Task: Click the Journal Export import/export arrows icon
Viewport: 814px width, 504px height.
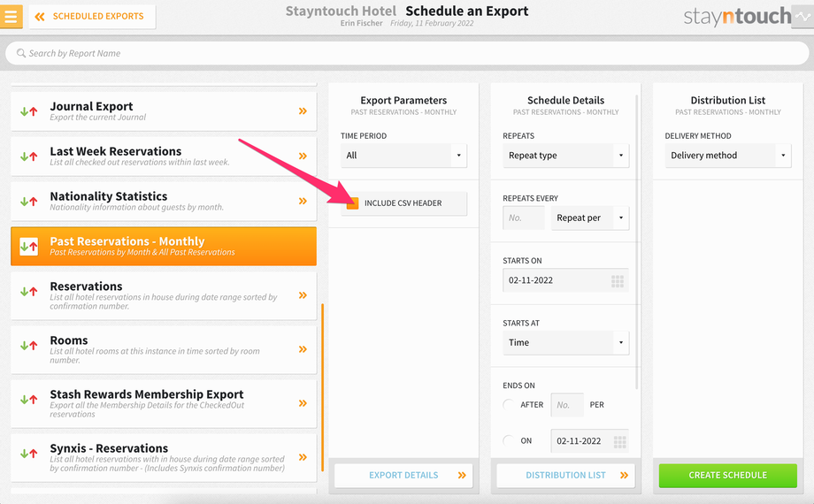Action: tap(28, 111)
